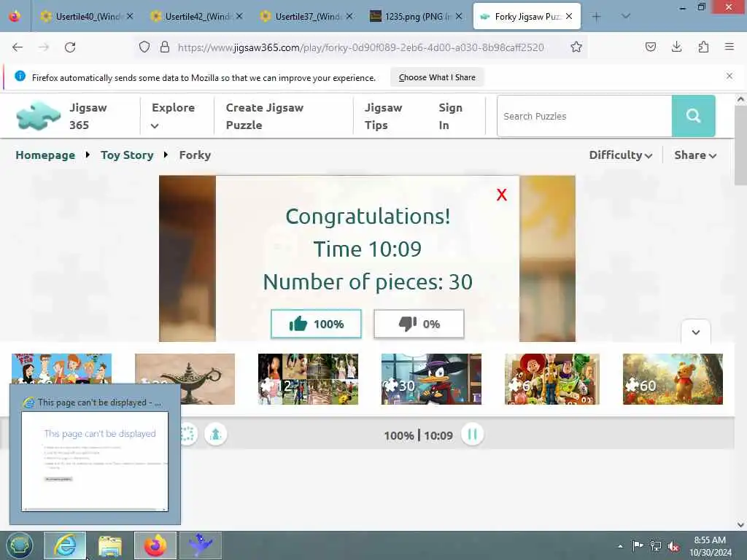
Task: Open Firefox downloads panel
Action: click(676, 47)
